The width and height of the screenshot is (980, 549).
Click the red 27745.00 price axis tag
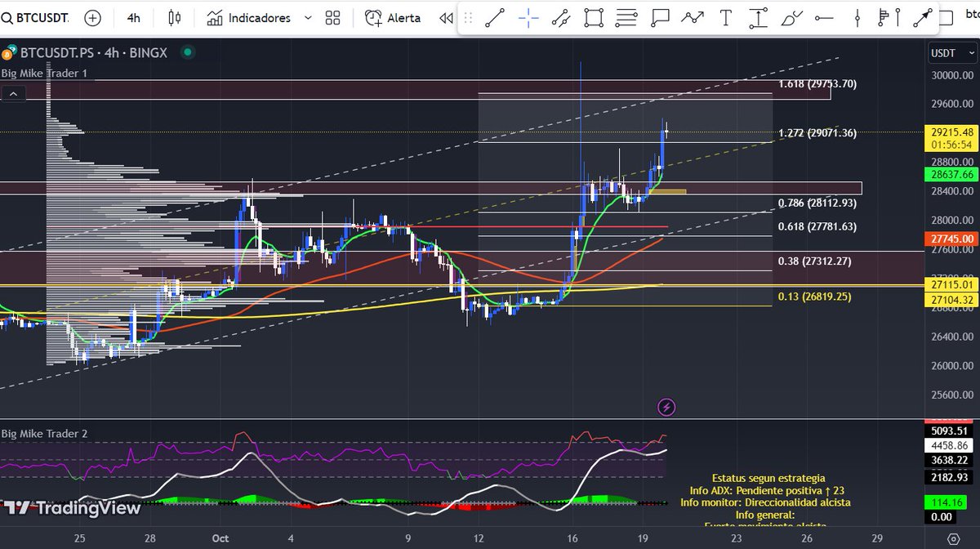(x=951, y=238)
